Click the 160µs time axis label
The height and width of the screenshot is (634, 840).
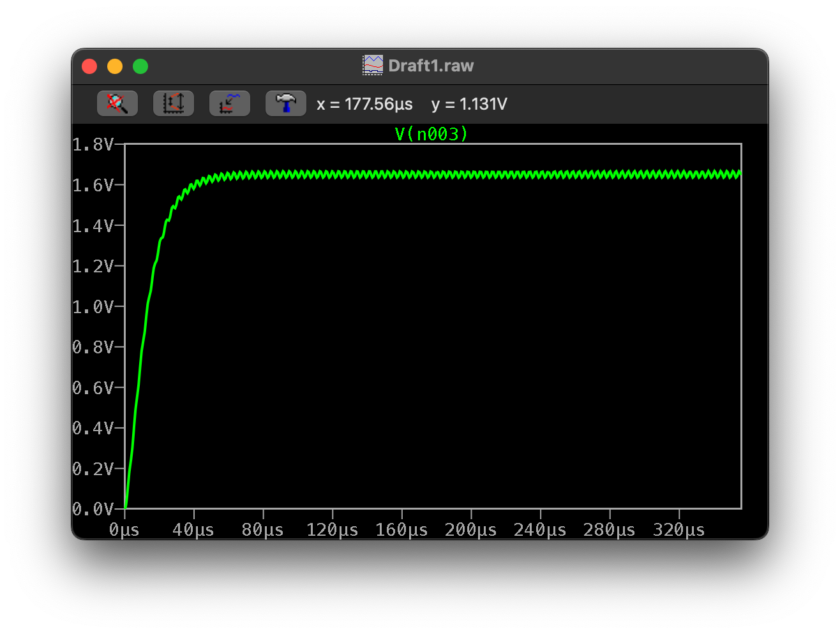(401, 530)
